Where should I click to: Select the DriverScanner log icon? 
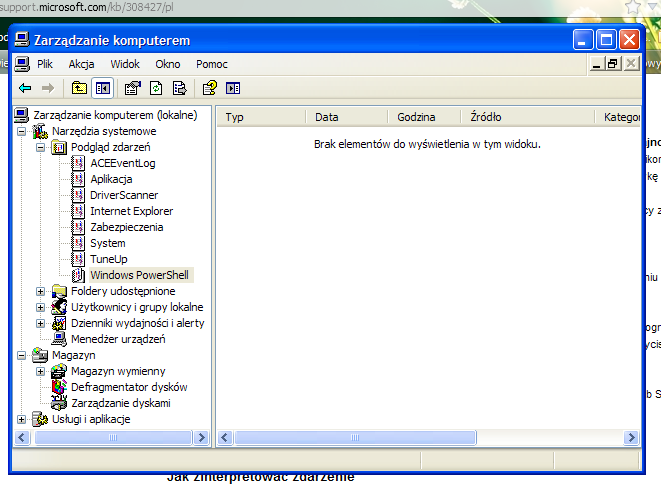(78, 195)
